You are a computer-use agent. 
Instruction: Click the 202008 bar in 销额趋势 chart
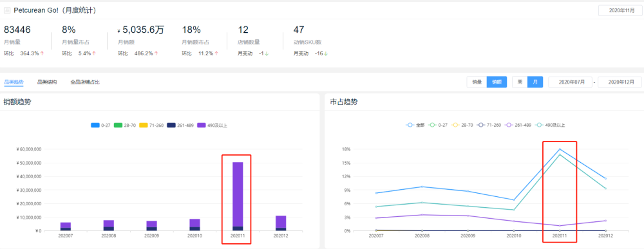pyautogui.click(x=109, y=225)
